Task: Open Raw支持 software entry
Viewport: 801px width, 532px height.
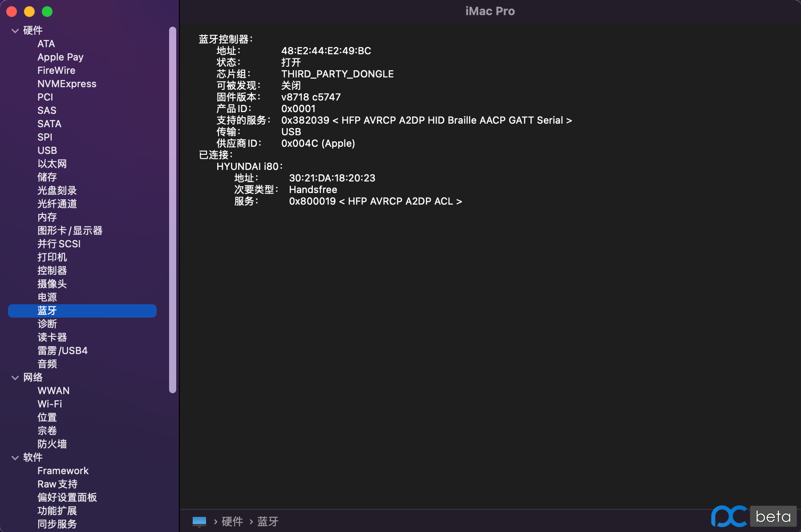Action: [57, 484]
